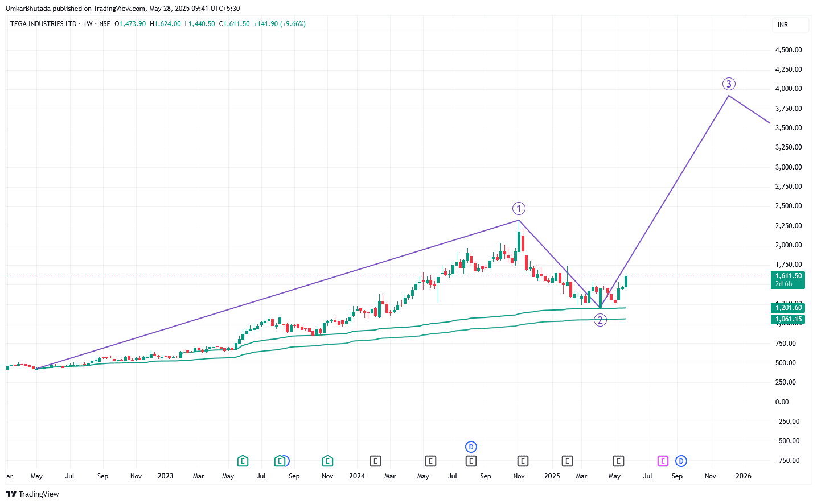
Task: Select the earnings marker between 2024 and Mar 2024
Action: pos(375,461)
